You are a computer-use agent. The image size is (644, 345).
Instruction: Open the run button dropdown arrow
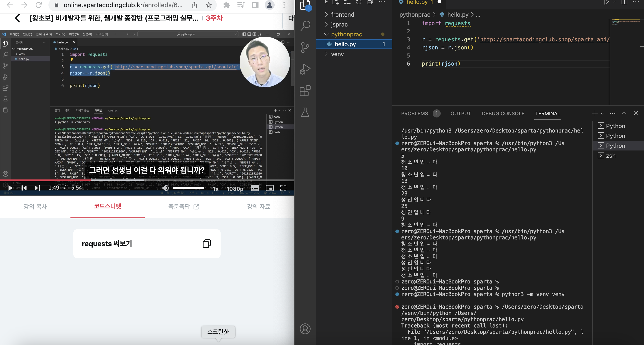point(614,2)
